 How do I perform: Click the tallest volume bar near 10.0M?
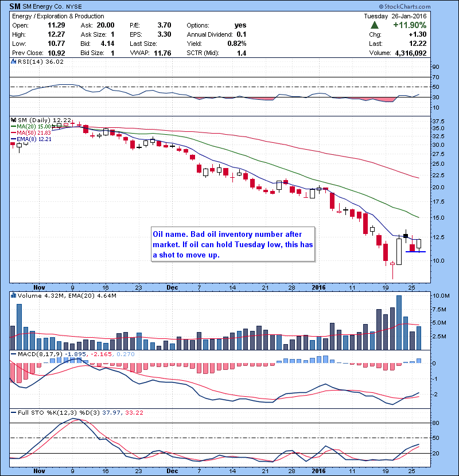pyautogui.click(x=399, y=323)
